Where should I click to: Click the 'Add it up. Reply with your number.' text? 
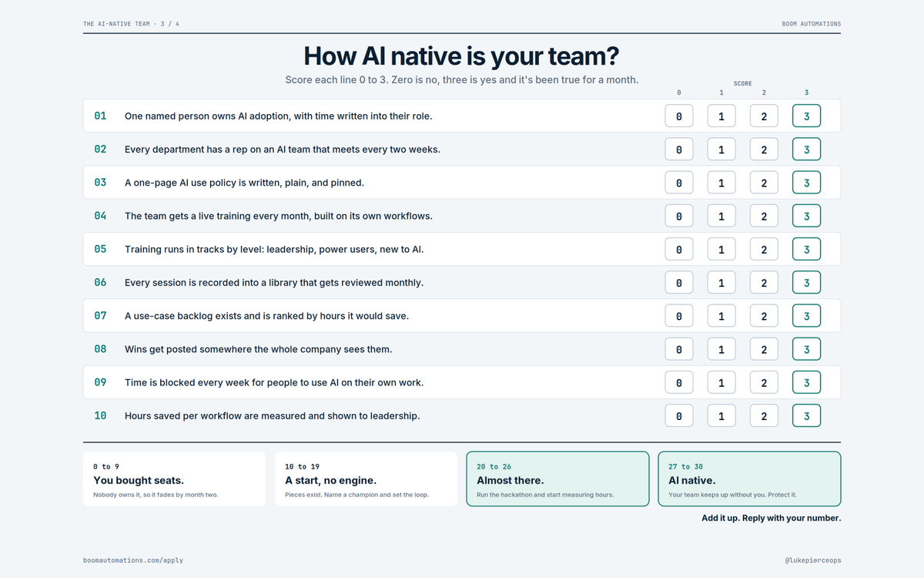771,518
